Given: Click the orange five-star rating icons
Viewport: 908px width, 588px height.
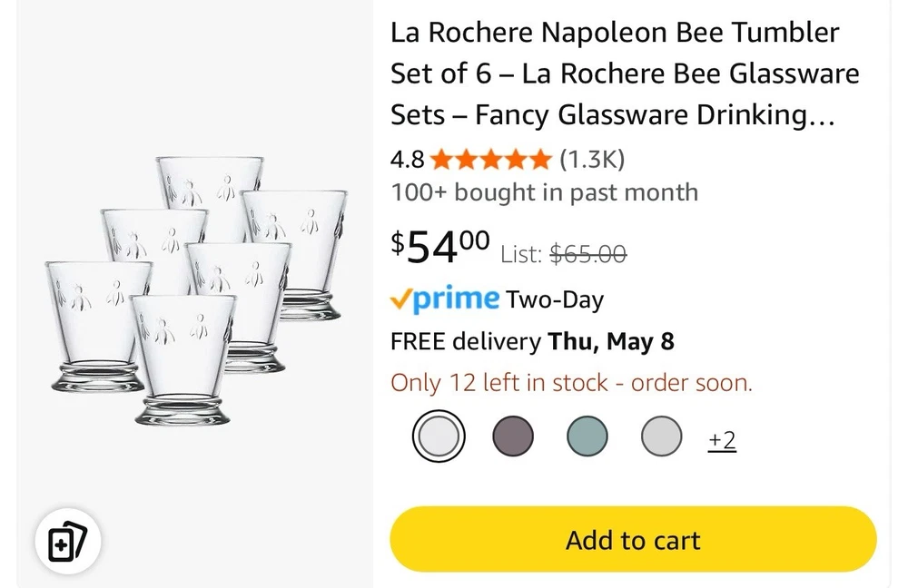Looking at the screenshot, I should pos(490,160).
